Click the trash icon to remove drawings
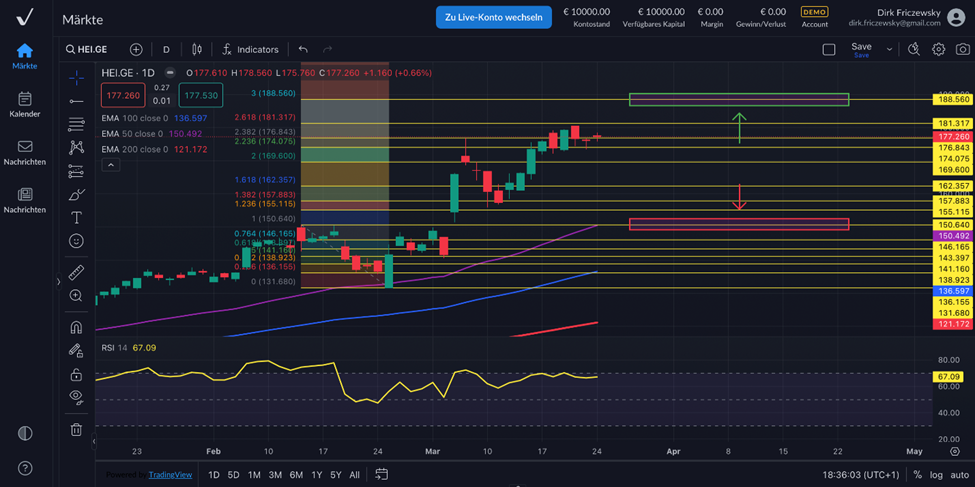Image resolution: width=975 pixels, height=487 pixels. pyautogui.click(x=76, y=430)
